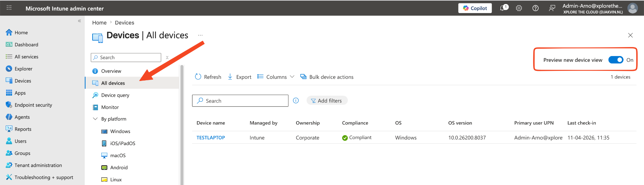The height and width of the screenshot is (185, 644).
Task: Collapse the left navigation with double chevron
Action: tap(79, 21)
